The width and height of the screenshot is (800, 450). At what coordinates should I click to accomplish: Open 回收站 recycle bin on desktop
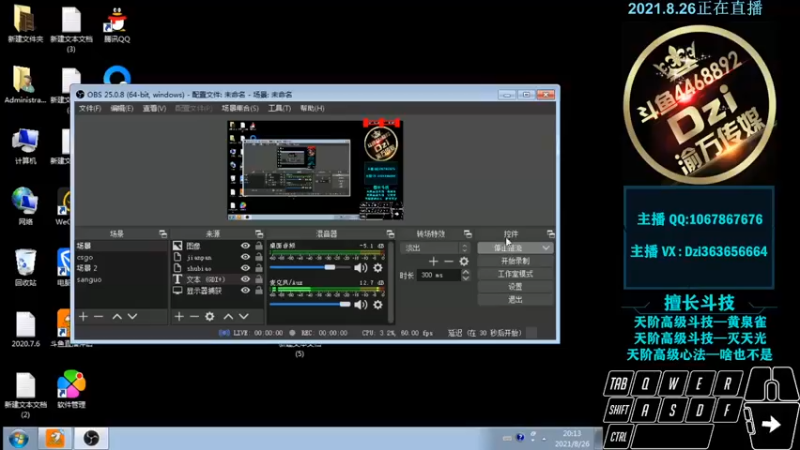click(x=26, y=267)
